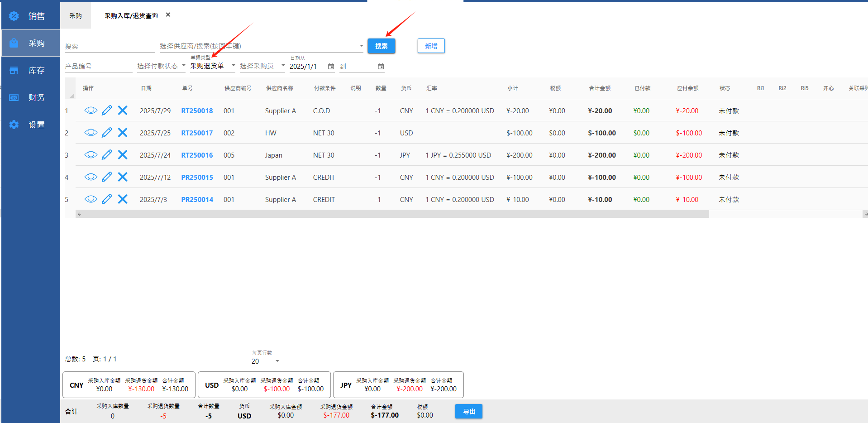Open the end date calendar picker icon
Screen dimensions: 868x423
click(381, 67)
